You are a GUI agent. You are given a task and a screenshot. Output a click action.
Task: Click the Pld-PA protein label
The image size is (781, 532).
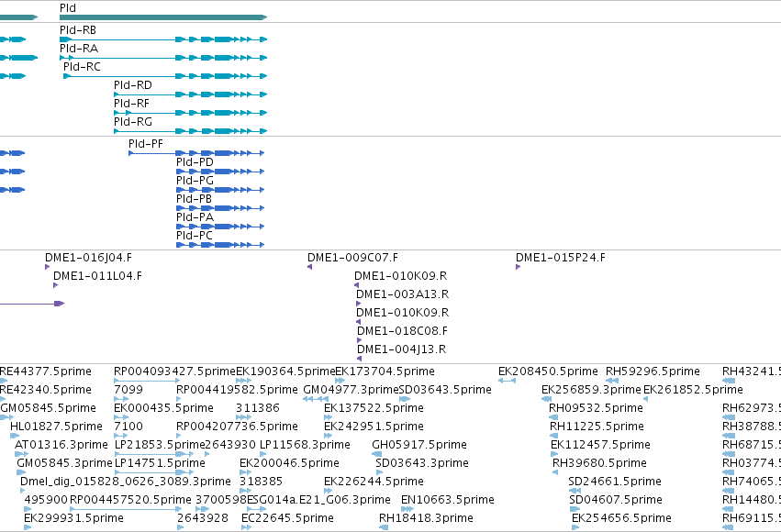point(195,217)
